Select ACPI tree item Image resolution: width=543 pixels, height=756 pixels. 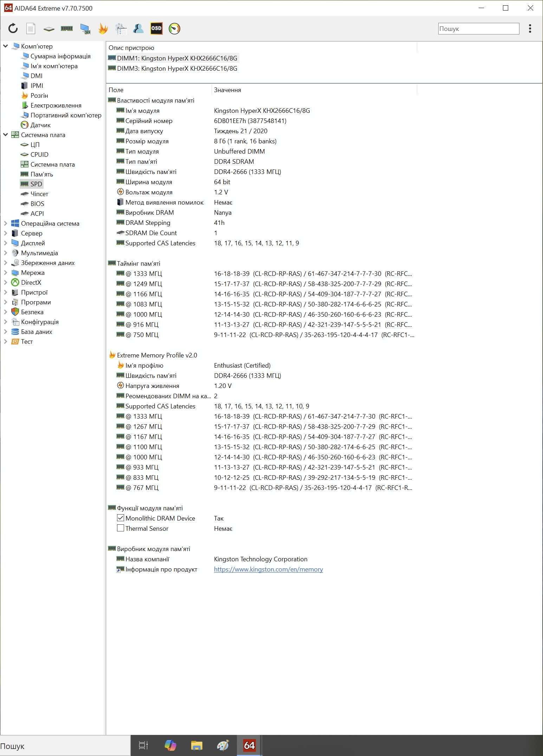(37, 214)
